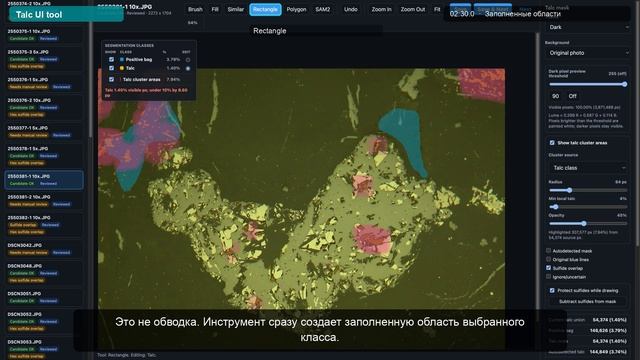The image size is (640, 360).
Task: Open image DSCN3052.JPG in list
Action: [44, 321]
